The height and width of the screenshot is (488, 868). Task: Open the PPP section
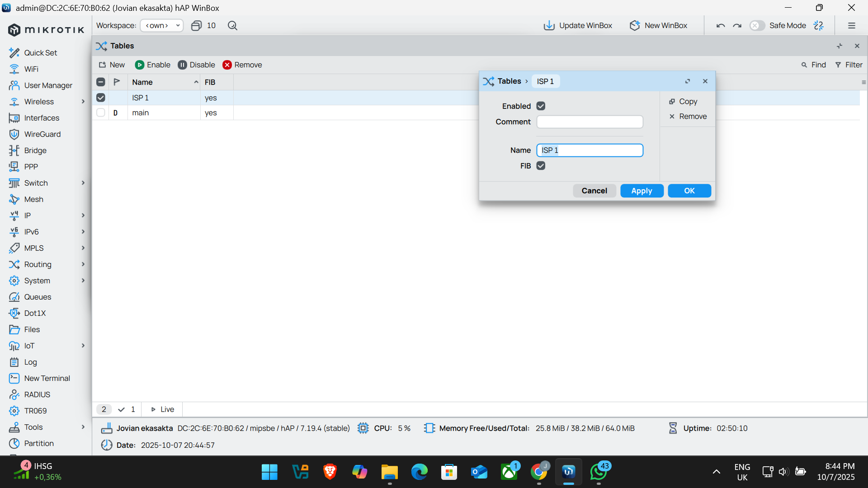[x=31, y=167]
